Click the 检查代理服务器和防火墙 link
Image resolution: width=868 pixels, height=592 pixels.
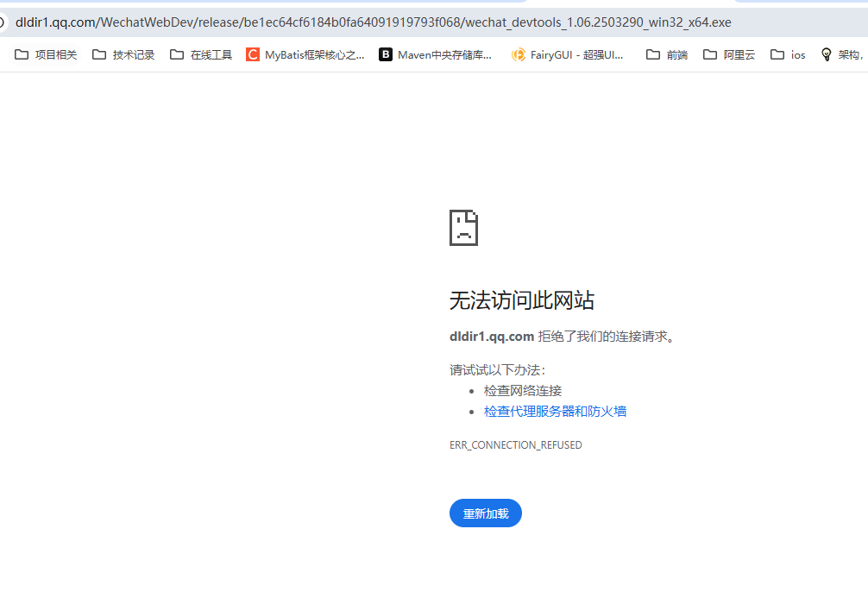click(x=556, y=412)
